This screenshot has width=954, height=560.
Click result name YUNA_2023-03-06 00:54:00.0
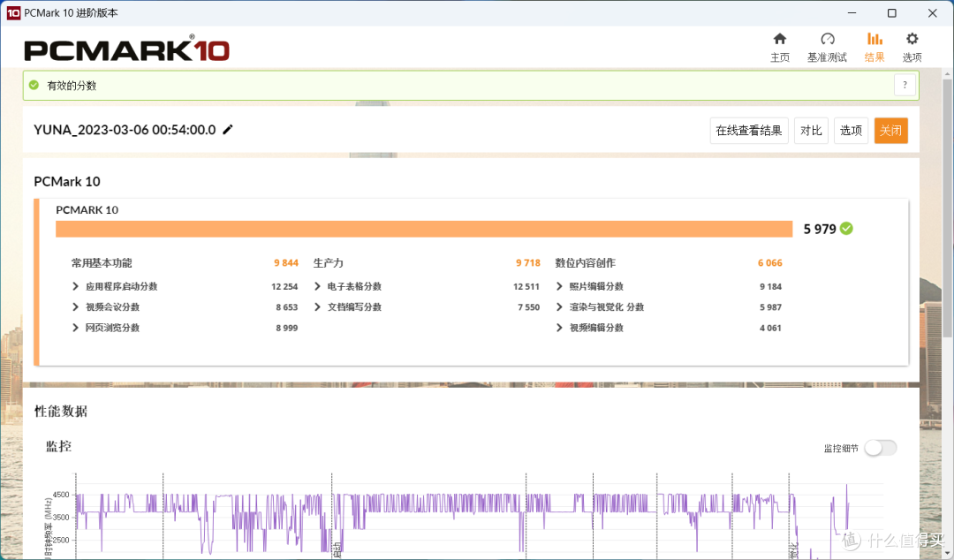pyautogui.click(x=125, y=130)
